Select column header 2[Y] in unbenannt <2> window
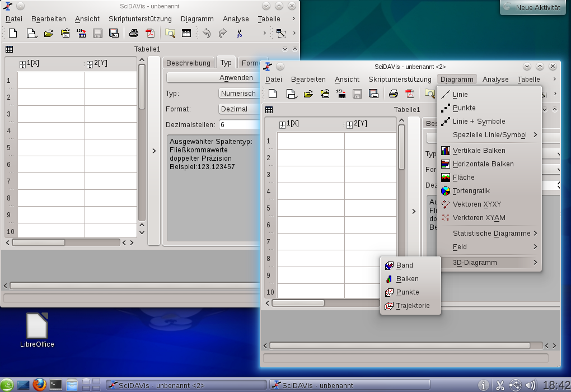571x392 pixels. pyautogui.click(x=371, y=124)
